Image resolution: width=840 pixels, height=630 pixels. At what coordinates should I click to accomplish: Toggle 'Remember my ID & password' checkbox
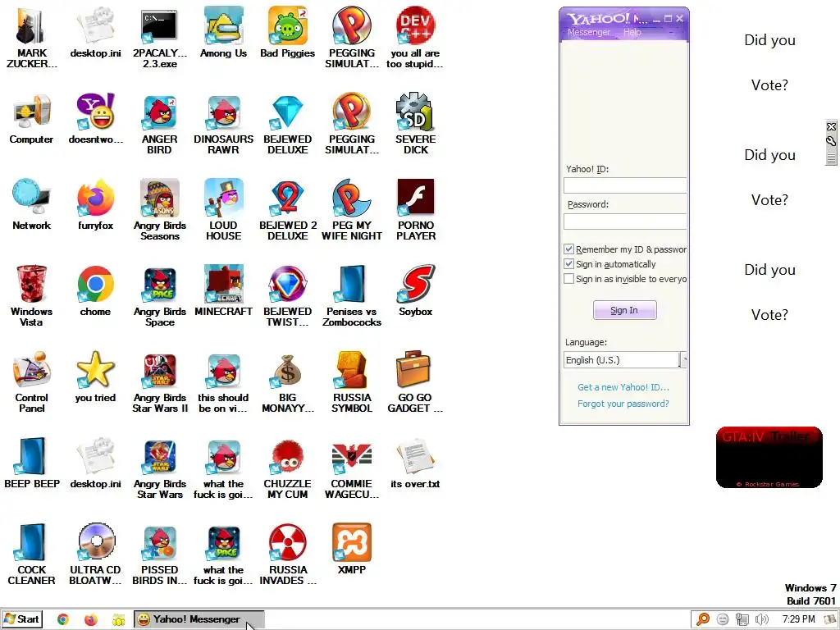569,249
